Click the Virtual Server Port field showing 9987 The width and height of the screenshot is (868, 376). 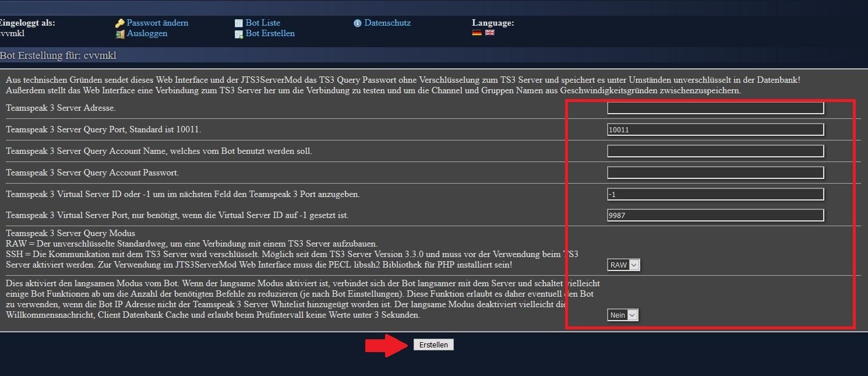click(715, 215)
